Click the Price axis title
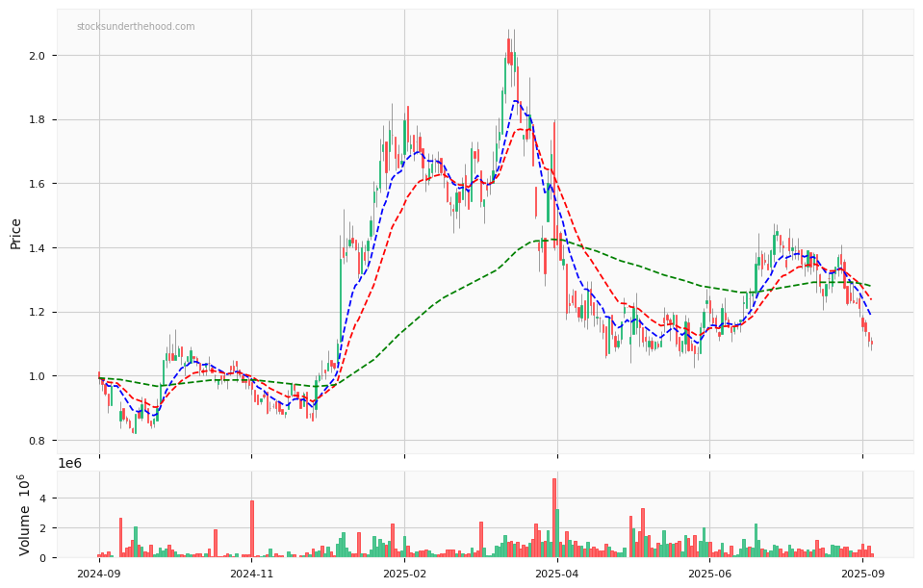 click(16, 234)
